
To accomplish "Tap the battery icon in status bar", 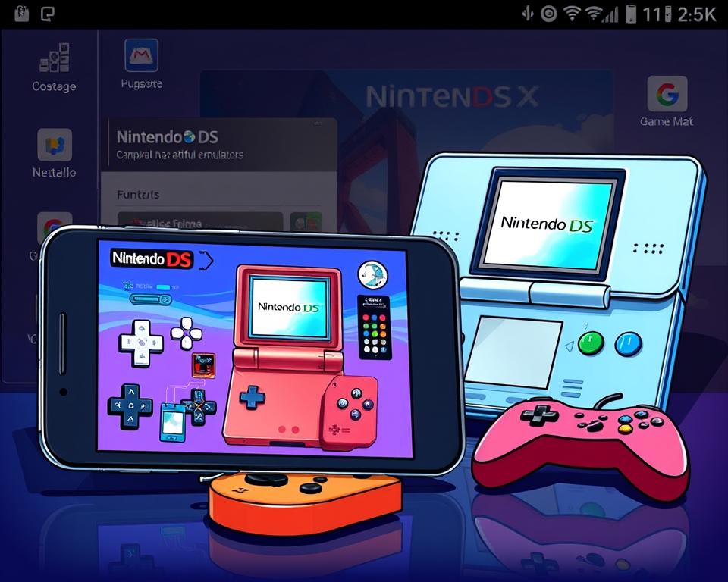I will click(630, 14).
